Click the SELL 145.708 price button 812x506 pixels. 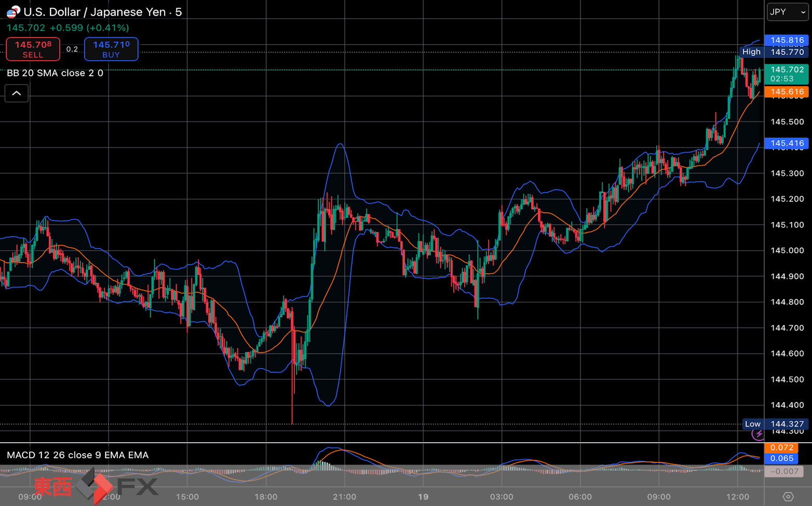click(33, 49)
